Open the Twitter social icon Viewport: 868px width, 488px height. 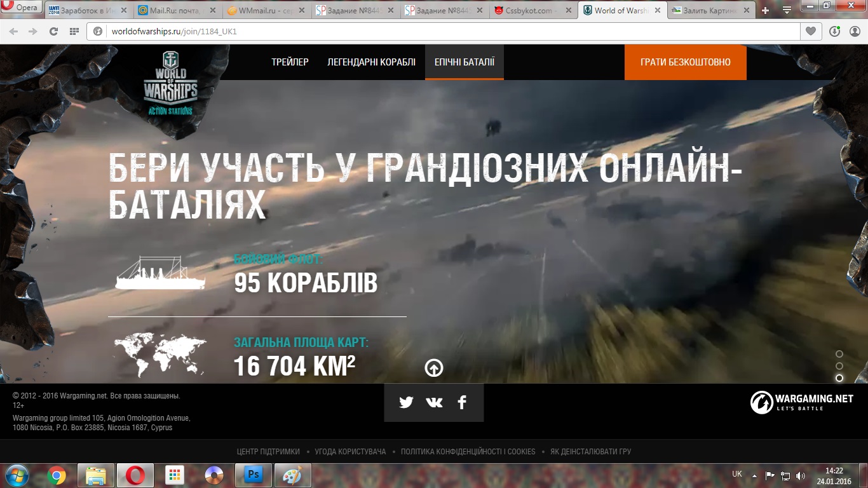coord(406,402)
